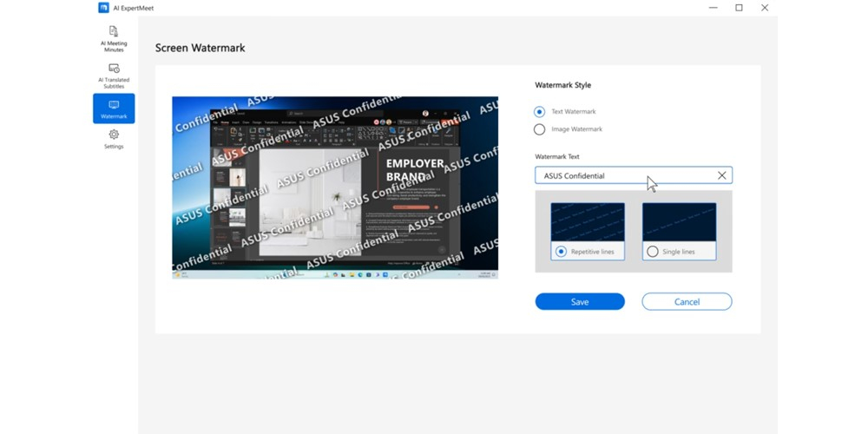Open Settings gear in sidebar
The image size is (868, 434).
click(114, 140)
